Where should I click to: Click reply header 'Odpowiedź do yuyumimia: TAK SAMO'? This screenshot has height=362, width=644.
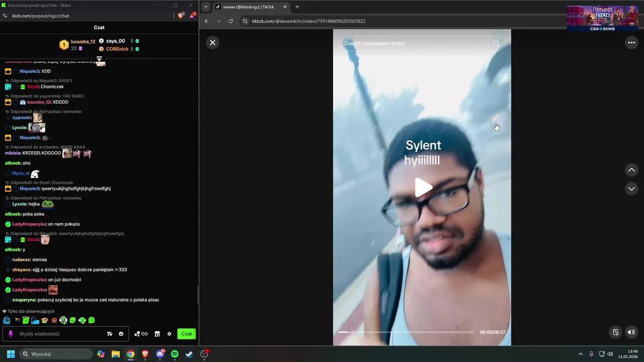[44, 96]
